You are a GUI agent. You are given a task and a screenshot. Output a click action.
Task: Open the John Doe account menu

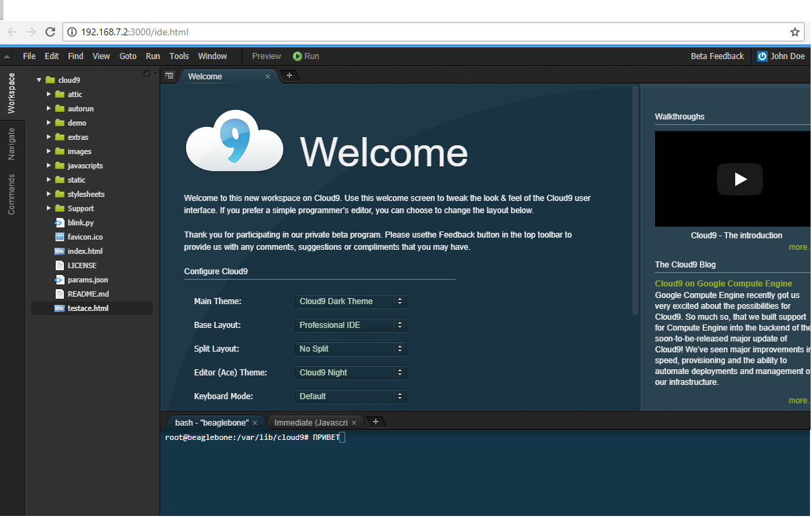tap(781, 56)
